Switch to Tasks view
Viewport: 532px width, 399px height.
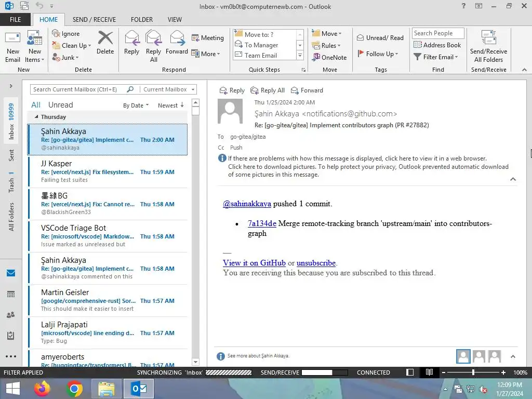[x=11, y=336]
